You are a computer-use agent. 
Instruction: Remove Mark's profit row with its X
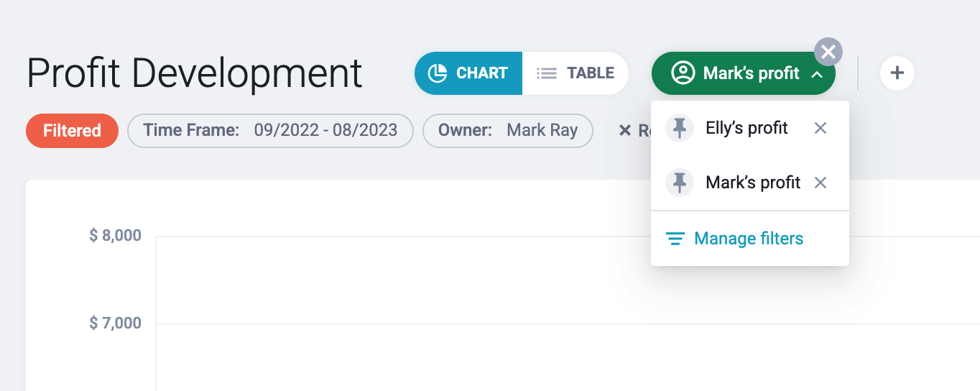(x=820, y=183)
